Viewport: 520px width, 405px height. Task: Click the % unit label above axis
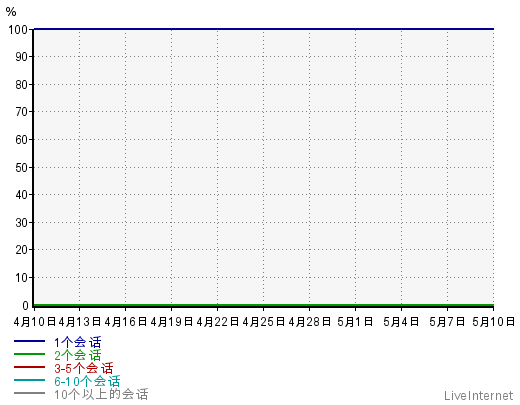11,12
